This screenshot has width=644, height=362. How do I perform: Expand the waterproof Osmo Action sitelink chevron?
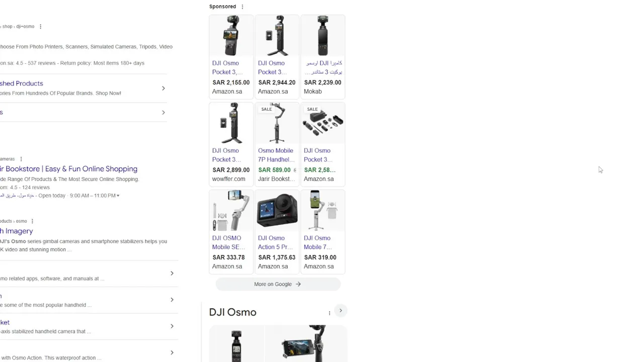click(172, 352)
